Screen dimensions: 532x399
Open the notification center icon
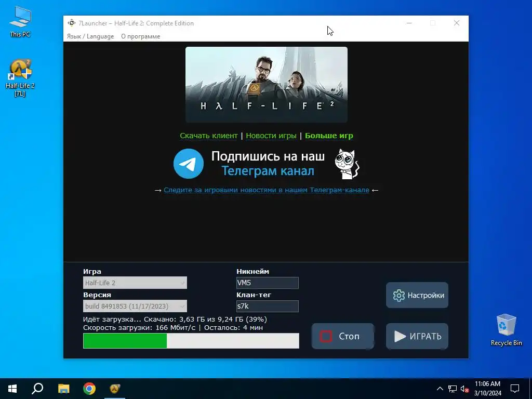pyautogui.click(x=515, y=389)
